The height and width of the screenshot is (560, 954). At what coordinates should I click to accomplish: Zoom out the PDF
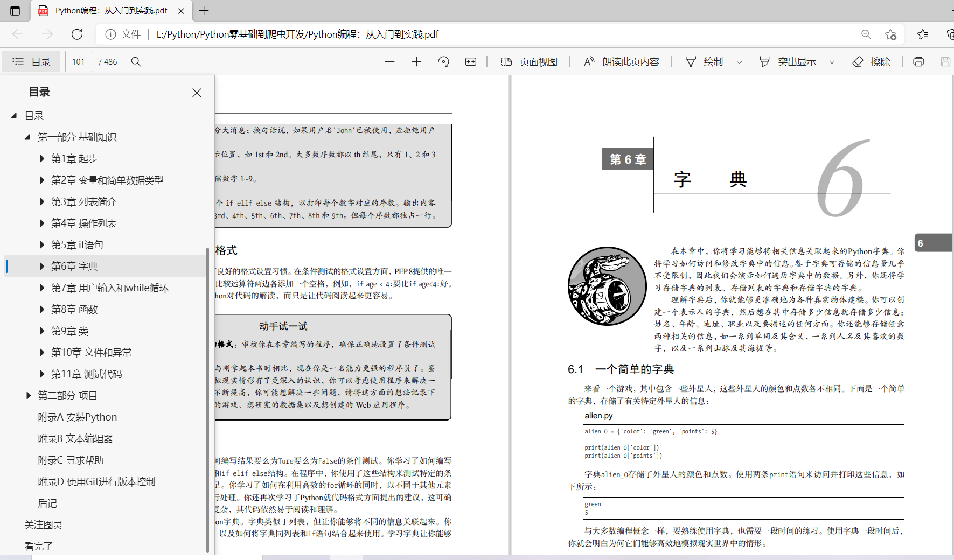click(x=389, y=62)
